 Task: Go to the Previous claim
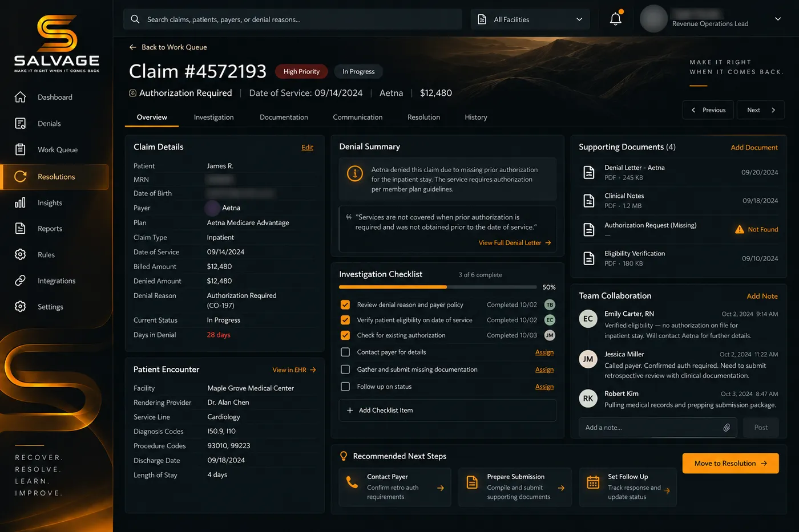pos(709,110)
